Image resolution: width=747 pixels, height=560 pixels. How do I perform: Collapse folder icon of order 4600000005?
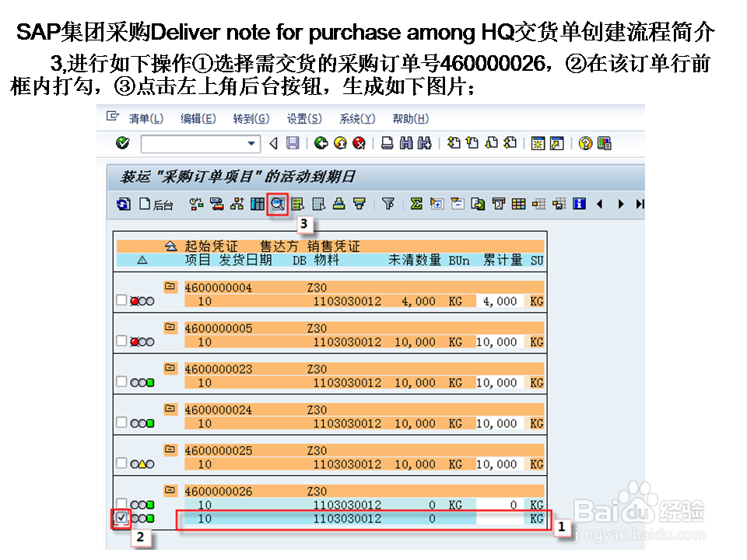[x=170, y=327]
